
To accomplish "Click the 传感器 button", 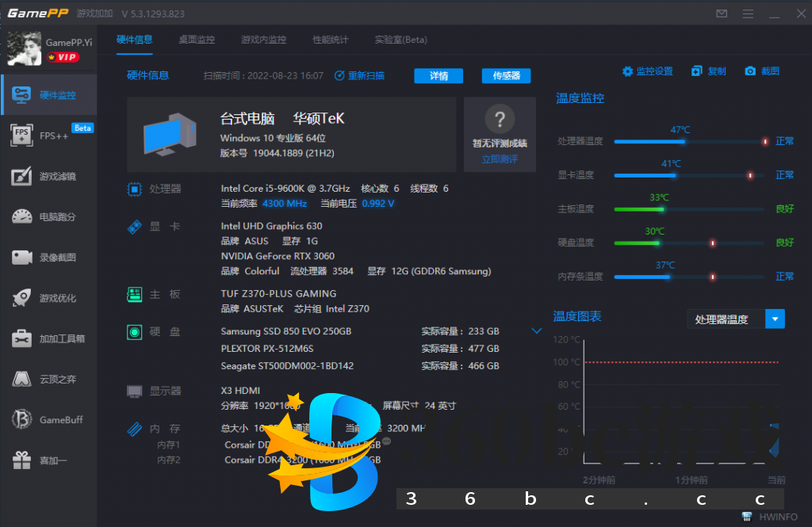I will [506, 76].
